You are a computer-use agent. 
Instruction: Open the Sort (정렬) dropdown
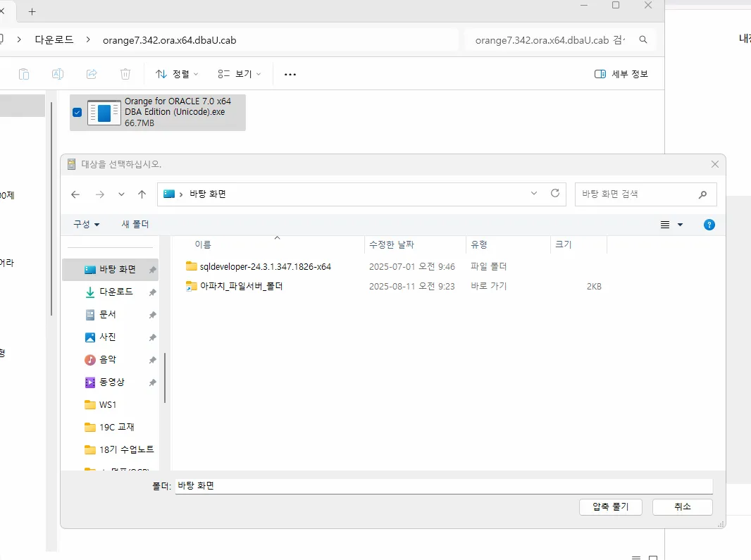177,74
